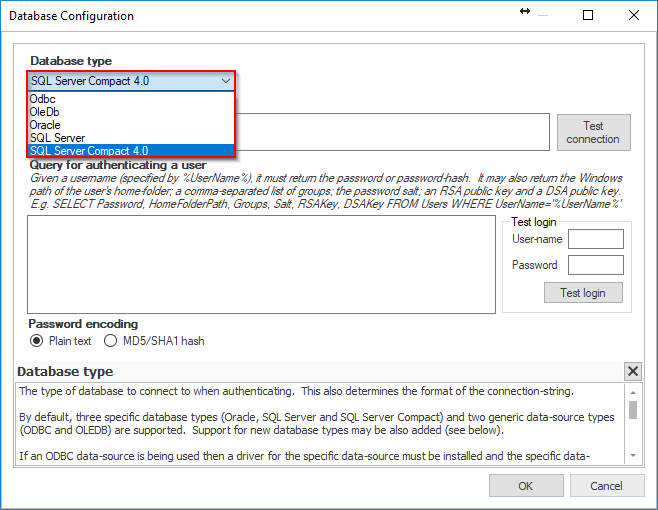The height and width of the screenshot is (510, 658).
Task: Select MD5/SHA1 hash password encoding
Action: coord(111,341)
